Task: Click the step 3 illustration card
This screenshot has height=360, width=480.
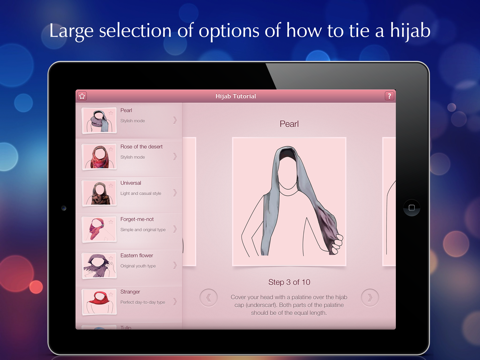Action: [289, 201]
